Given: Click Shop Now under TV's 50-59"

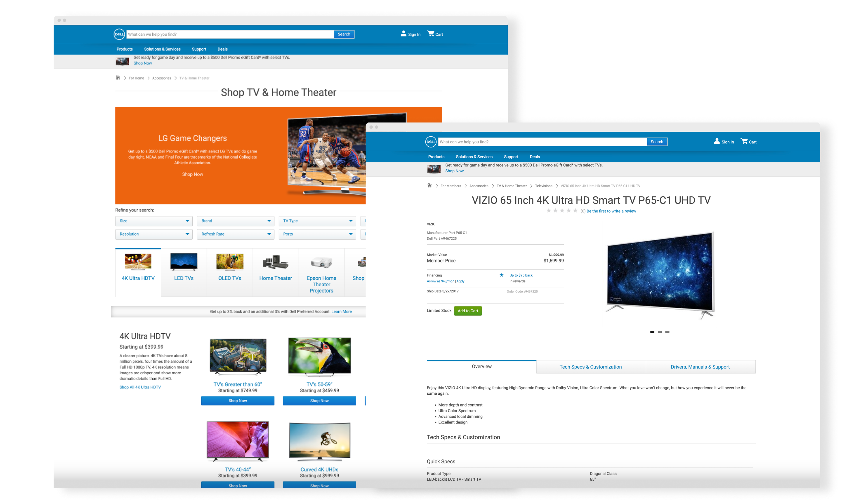Looking at the screenshot, I should click(x=319, y=400).
